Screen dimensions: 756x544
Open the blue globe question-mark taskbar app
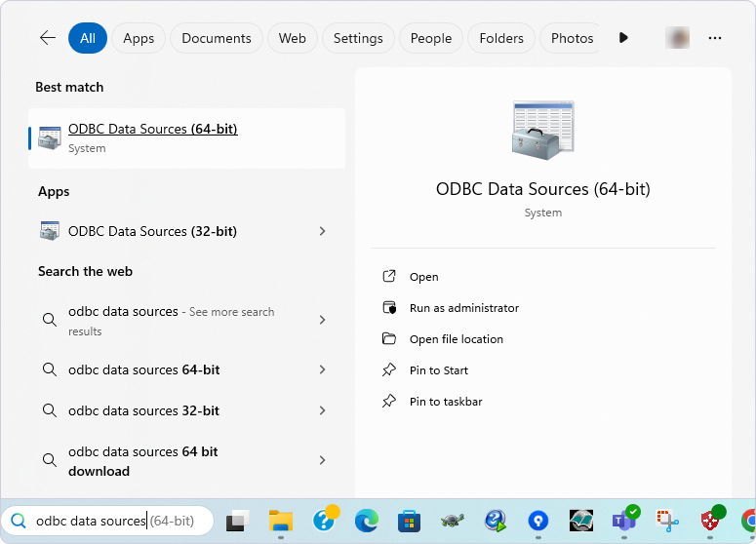point(496,521)
